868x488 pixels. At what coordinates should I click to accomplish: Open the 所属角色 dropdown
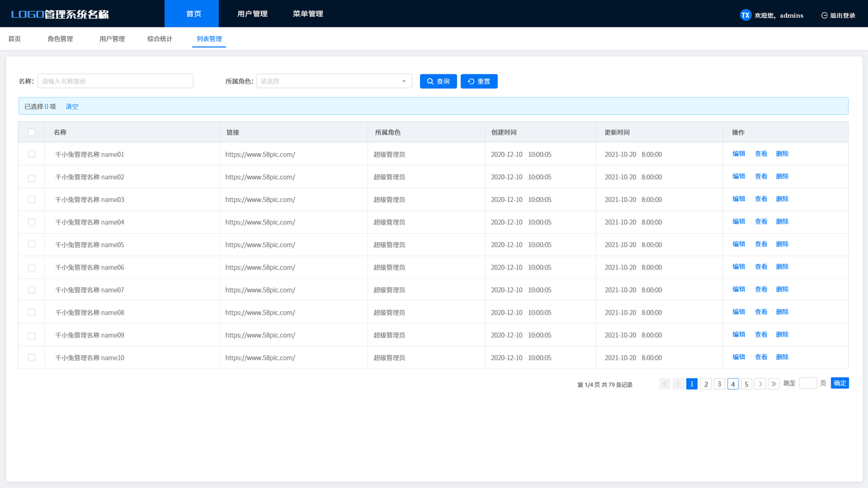tap(334, 81)
